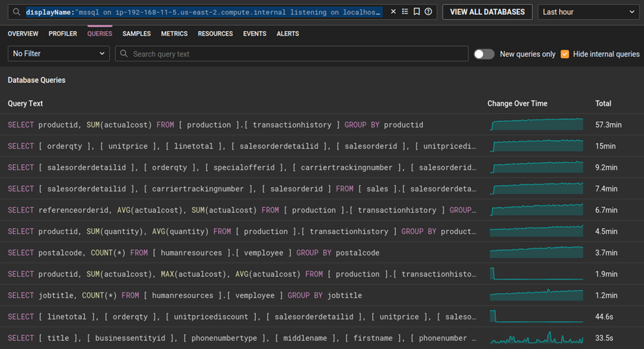The height and width of the screenshot is (349, 644).
Task: Select the jobtitle COUNT query row
Action: [185, 296]
